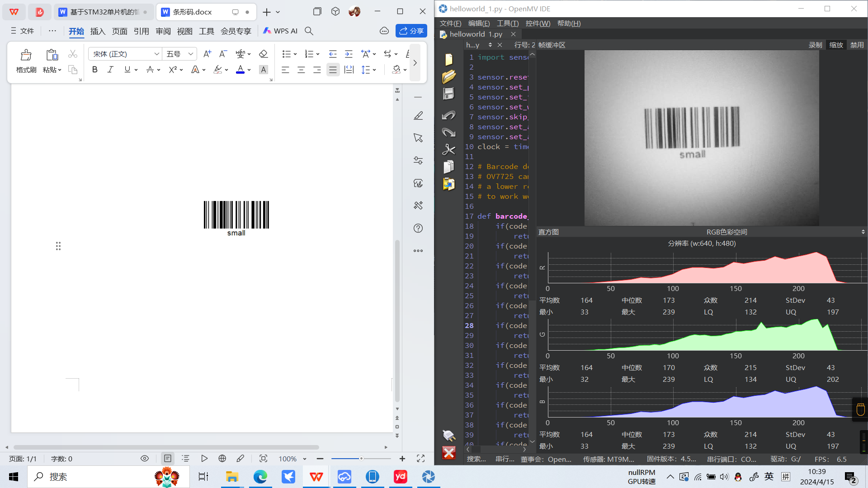Center align text
Screen dimensions: 868x488
point(301,70)
